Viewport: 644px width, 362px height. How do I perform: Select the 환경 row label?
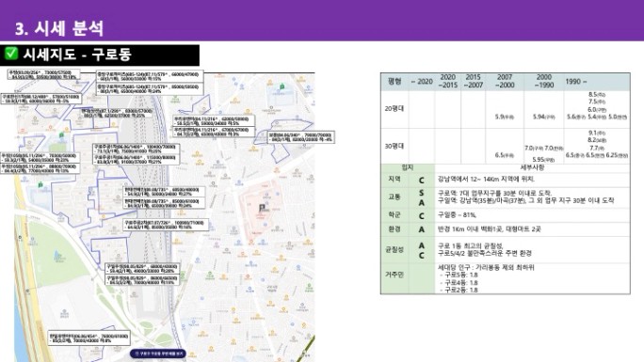[394, 229]
